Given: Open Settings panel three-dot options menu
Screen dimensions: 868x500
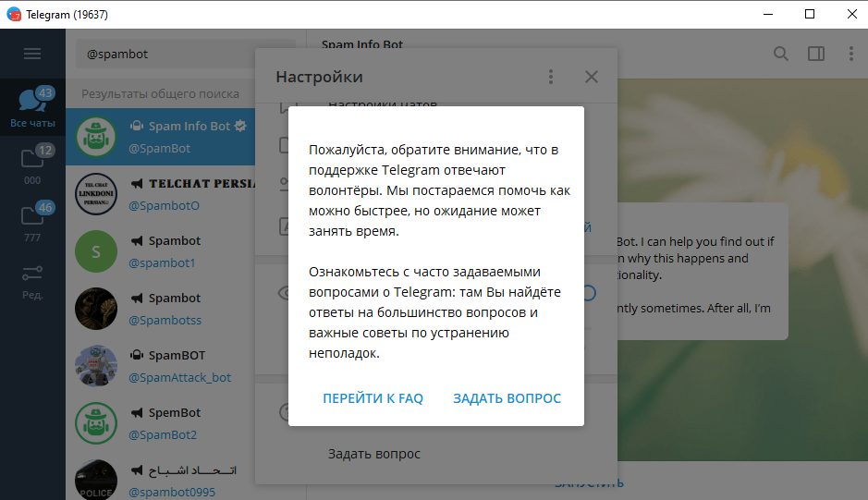Looking at the screenshot, I should (x=551, y=77).
